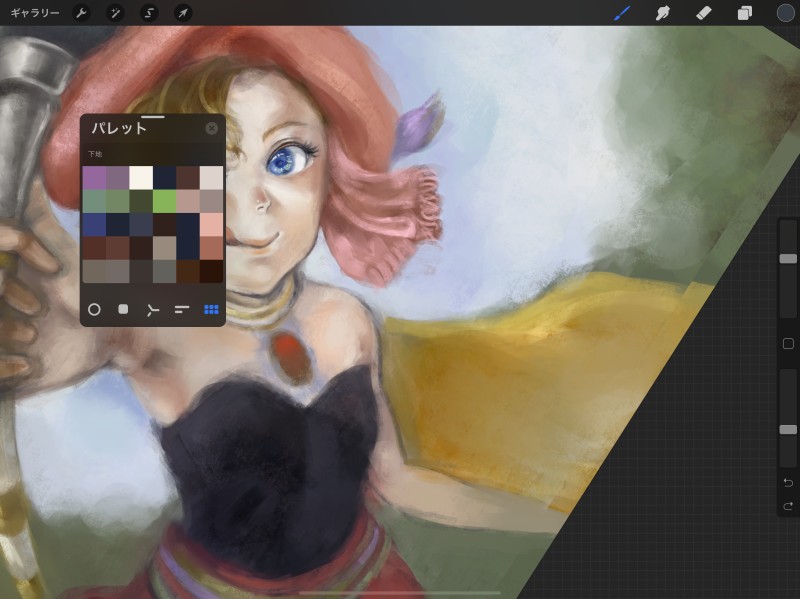Select the Eraser tool
Screen dimensions: 800x599
704,13
